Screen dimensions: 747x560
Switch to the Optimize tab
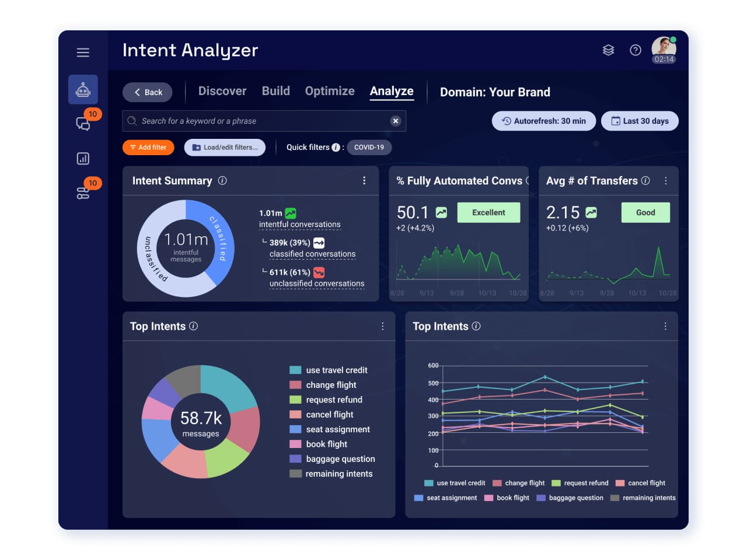pos(330,91)
